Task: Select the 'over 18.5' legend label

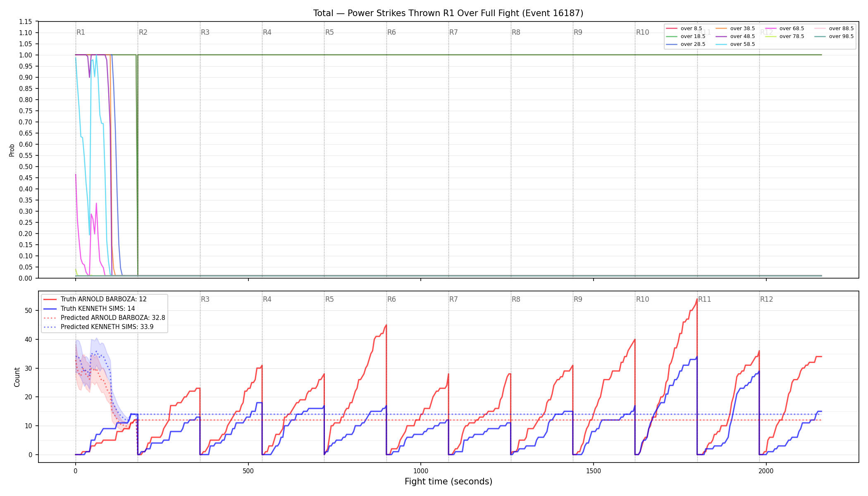Action: (x=693, y=36)
